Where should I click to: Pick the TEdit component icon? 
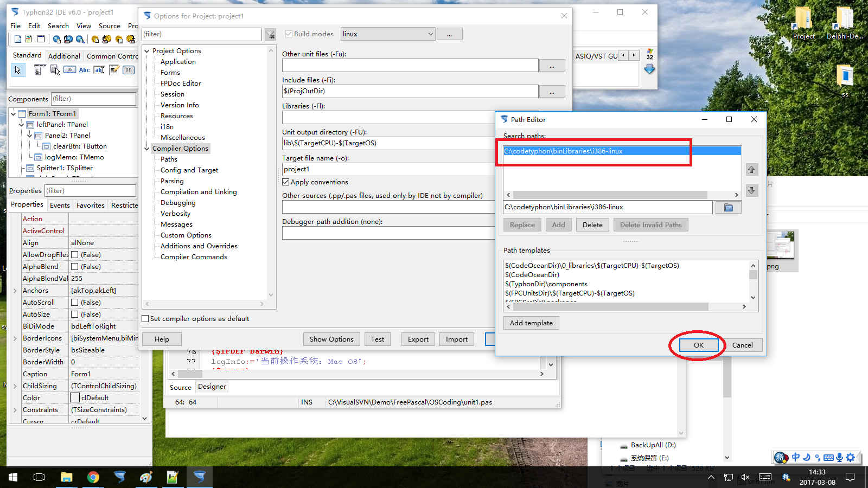coord(99,69)
